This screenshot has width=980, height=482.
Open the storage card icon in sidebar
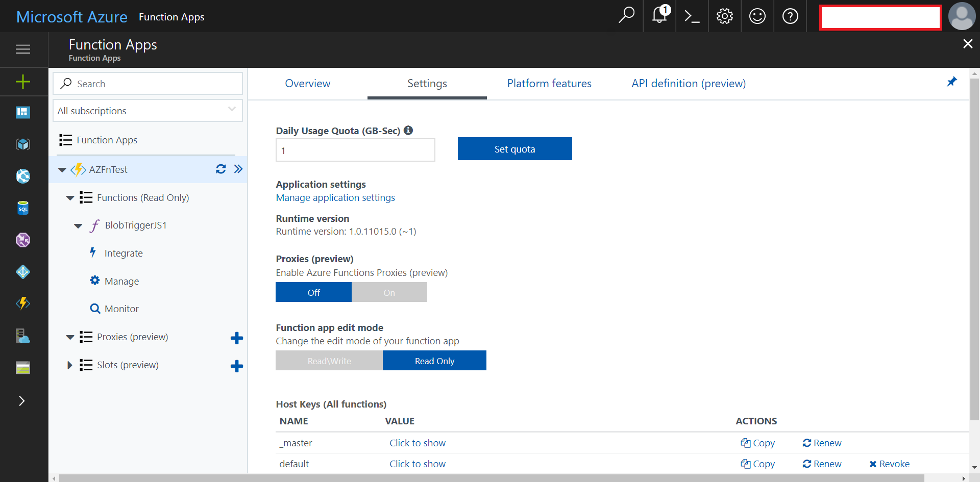point(23,368)
